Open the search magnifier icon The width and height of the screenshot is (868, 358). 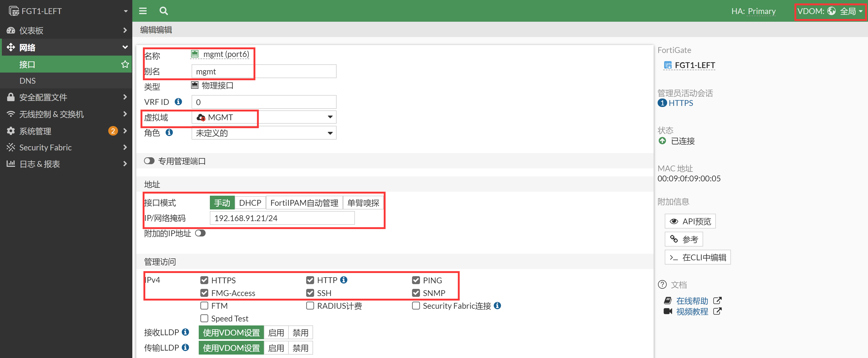tap(164, 11)
